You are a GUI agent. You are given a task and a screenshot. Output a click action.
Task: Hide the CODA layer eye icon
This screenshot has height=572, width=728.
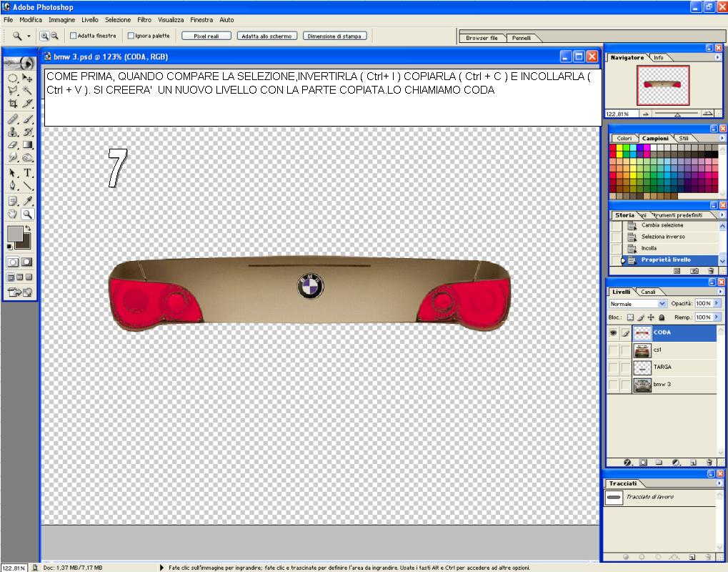[613, 332]
